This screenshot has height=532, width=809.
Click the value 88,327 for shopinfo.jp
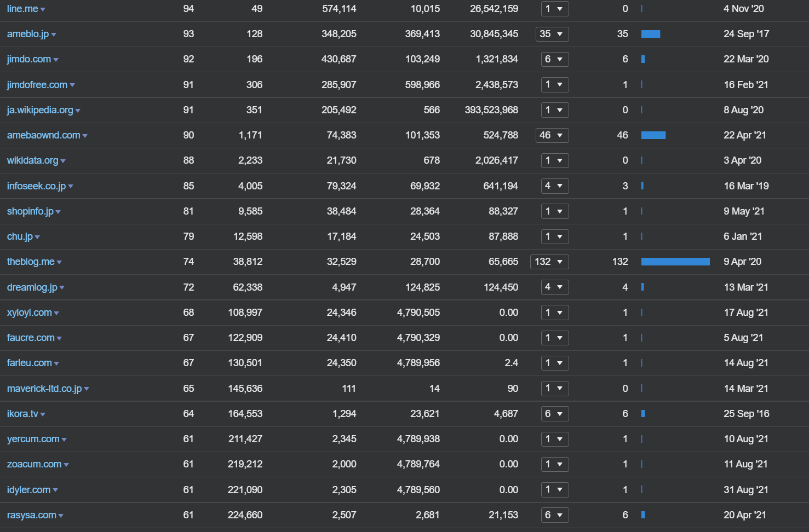[x=503, y=211]
